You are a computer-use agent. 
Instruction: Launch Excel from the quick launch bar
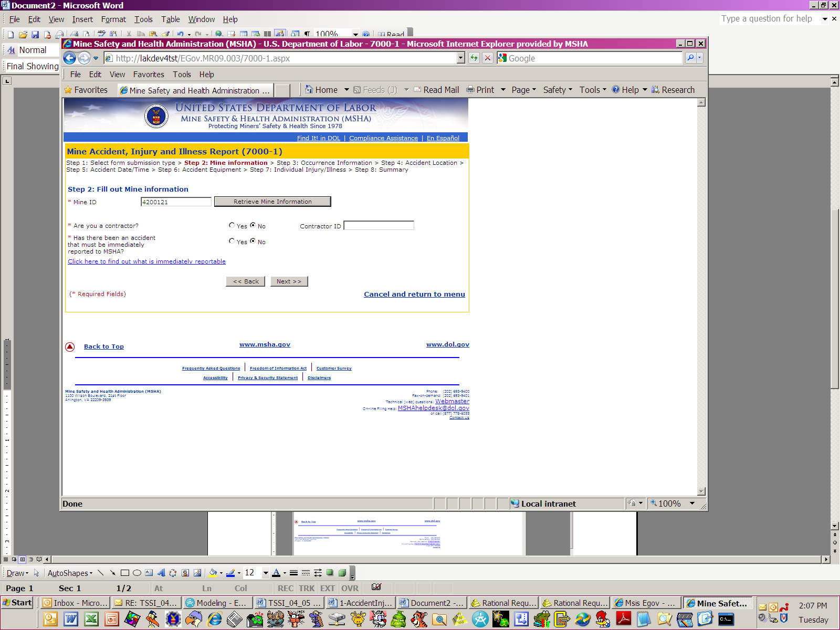tap(91, 619)
